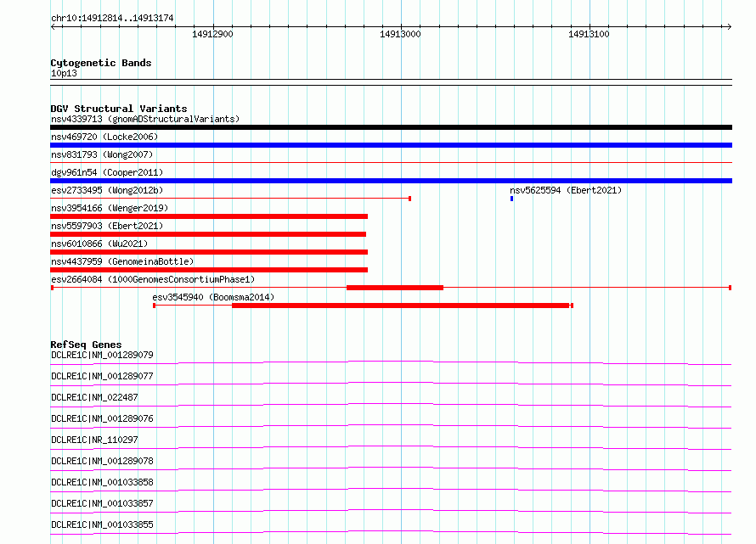756x544 pixels.
Task: Click the red nsv3954166 variant bar
Action: point(209,216)
